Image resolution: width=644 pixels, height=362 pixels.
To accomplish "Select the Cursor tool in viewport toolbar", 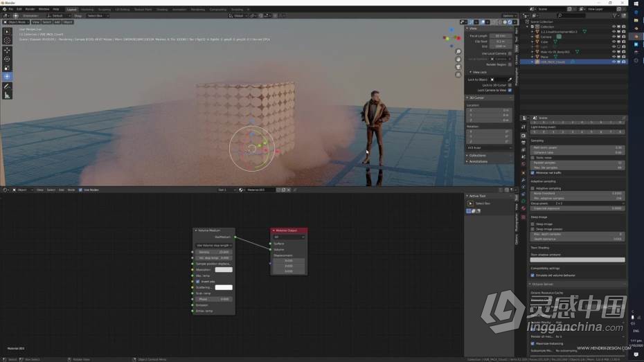I will 7,40.
